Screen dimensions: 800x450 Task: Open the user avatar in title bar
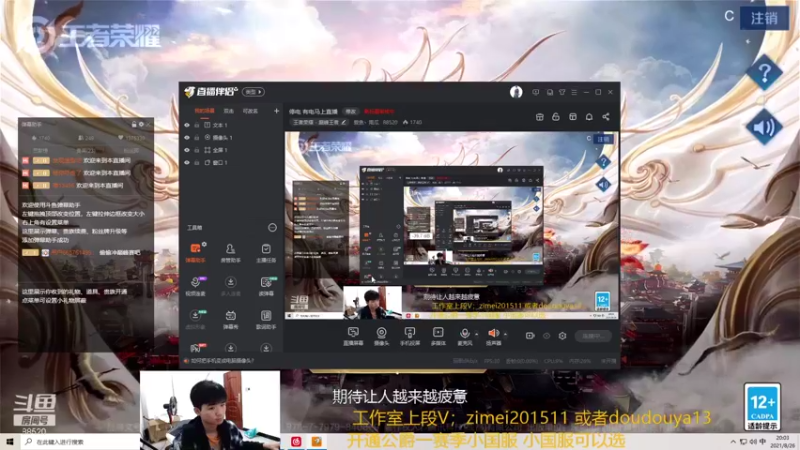(516, 92)
